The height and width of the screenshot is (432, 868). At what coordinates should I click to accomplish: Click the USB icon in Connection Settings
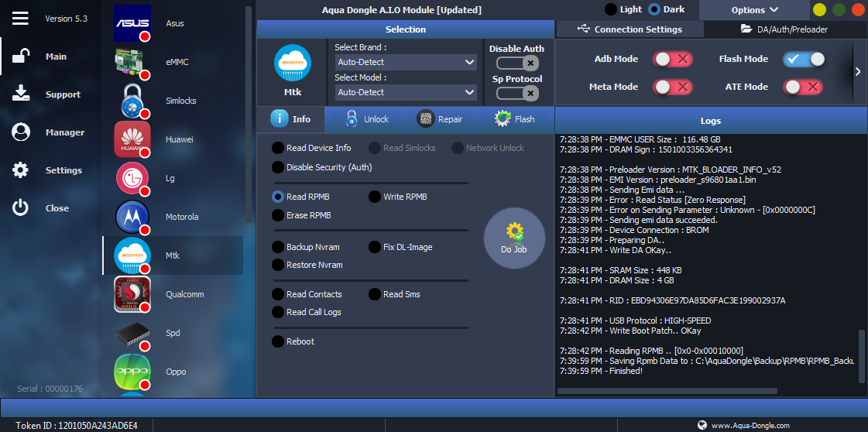(583, 29)
